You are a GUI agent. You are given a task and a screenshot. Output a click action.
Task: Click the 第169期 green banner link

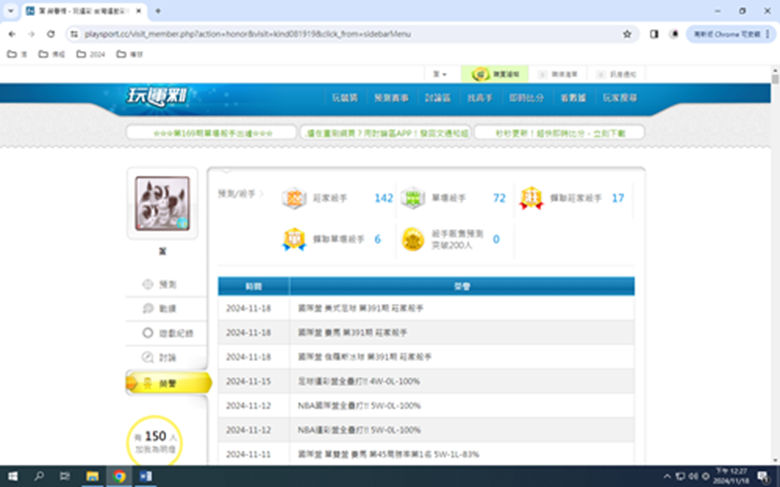[212, 132]
